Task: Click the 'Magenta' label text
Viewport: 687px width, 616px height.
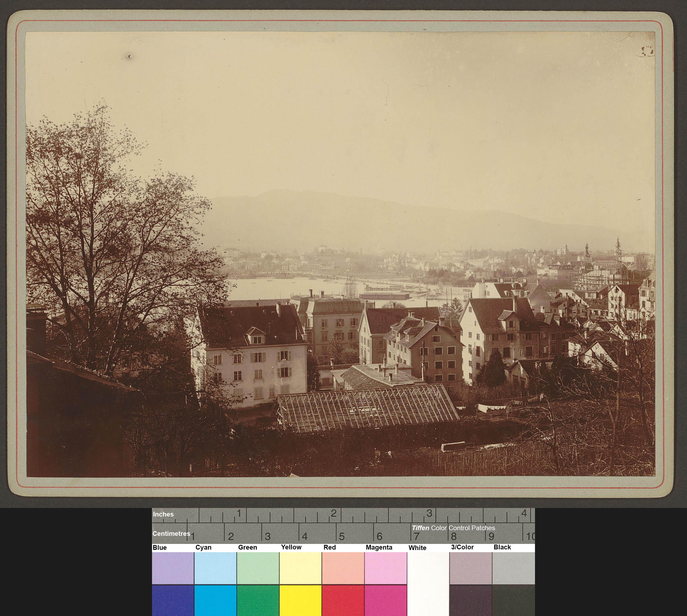Action: pyautogui.click(x=379, y=548)
